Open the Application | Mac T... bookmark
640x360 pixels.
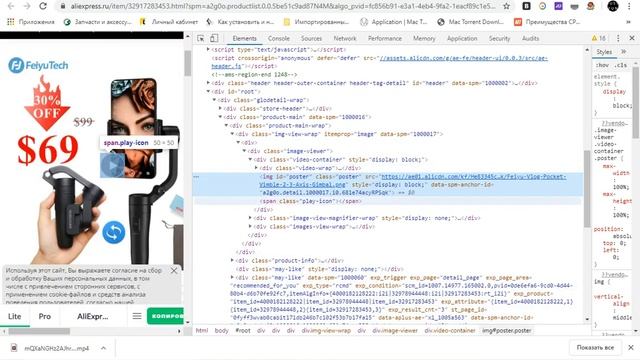point(393,22)
